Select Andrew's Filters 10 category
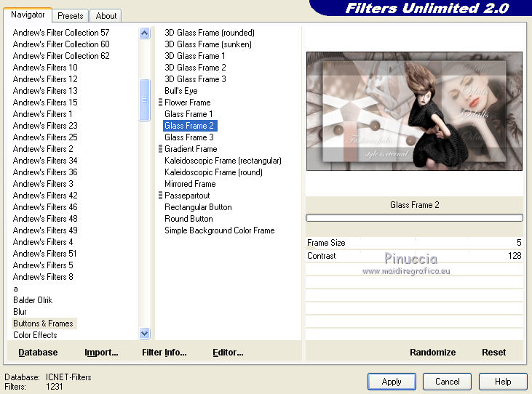532x394 pixels. (x=45, y=68)
